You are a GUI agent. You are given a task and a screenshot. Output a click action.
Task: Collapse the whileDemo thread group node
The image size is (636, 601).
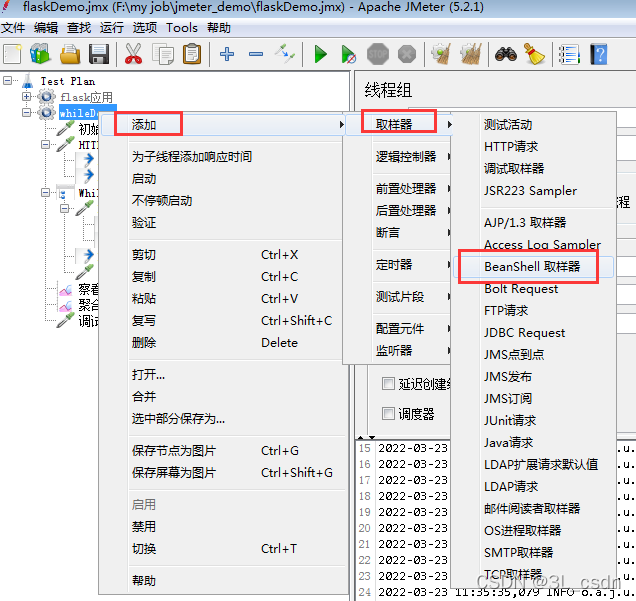[x=26, y=112]
